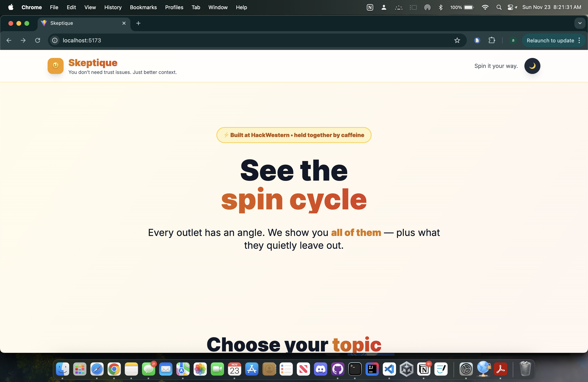Viewport: 588px width, 382px height.
Task: Open the Bookmarks menu
Action: pos(143,7)
